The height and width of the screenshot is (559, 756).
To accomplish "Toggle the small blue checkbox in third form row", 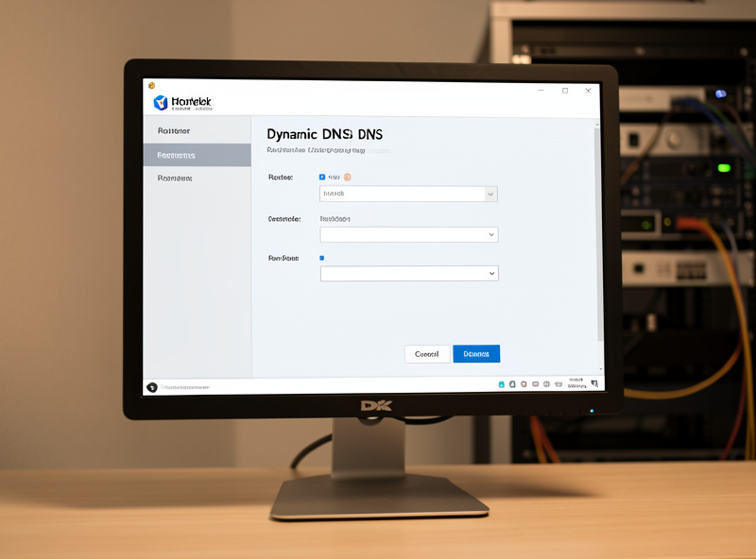I will pyautogui.click(x=322, y=258).
